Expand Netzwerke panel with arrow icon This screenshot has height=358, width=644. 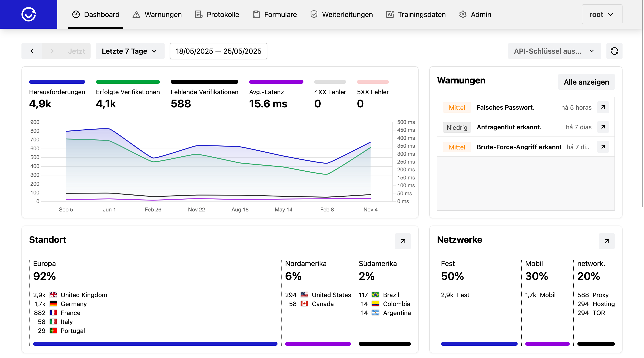607,241
